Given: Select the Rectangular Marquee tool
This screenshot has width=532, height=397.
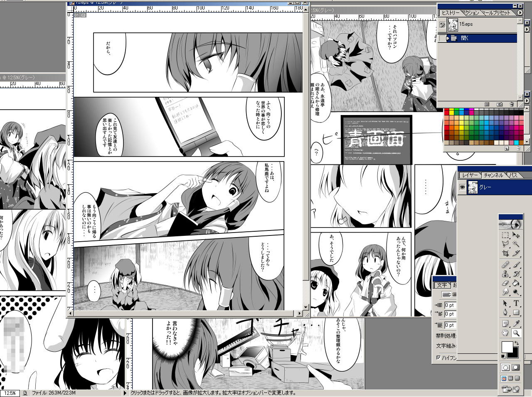Looking at the screenshot, I should pos(505,235).
